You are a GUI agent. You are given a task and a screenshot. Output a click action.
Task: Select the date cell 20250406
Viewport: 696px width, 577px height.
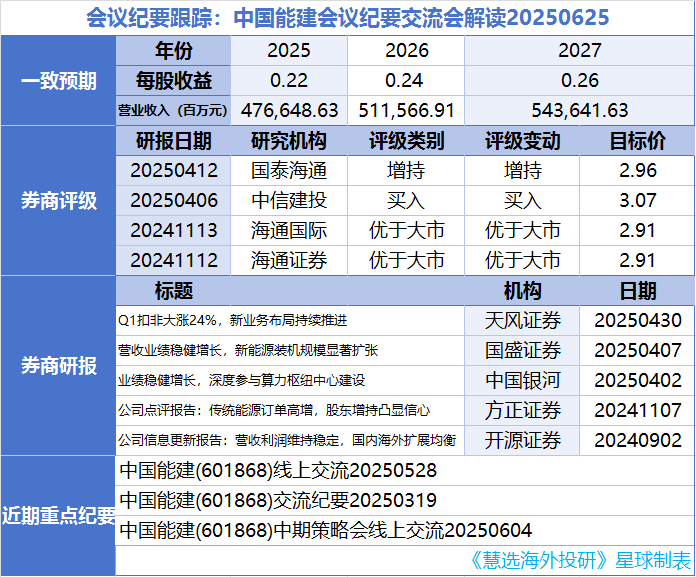pyautogui.click(x=173, y=201)
